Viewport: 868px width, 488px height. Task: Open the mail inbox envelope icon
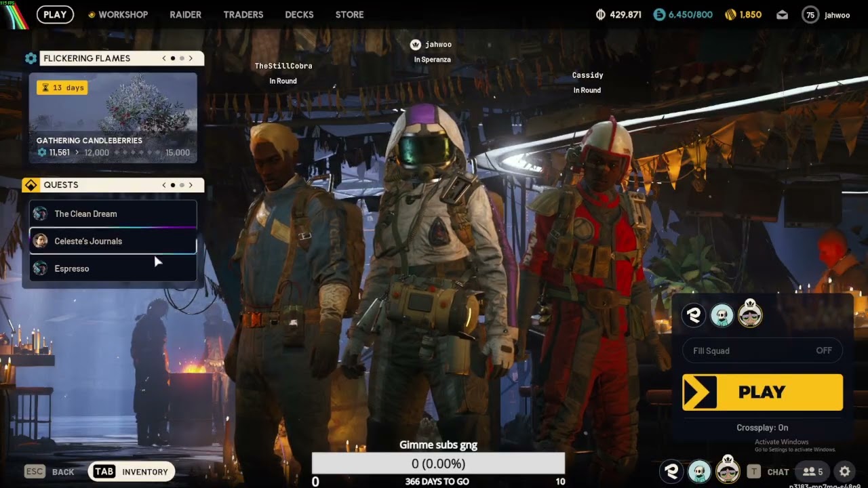[x=782, y=15]
